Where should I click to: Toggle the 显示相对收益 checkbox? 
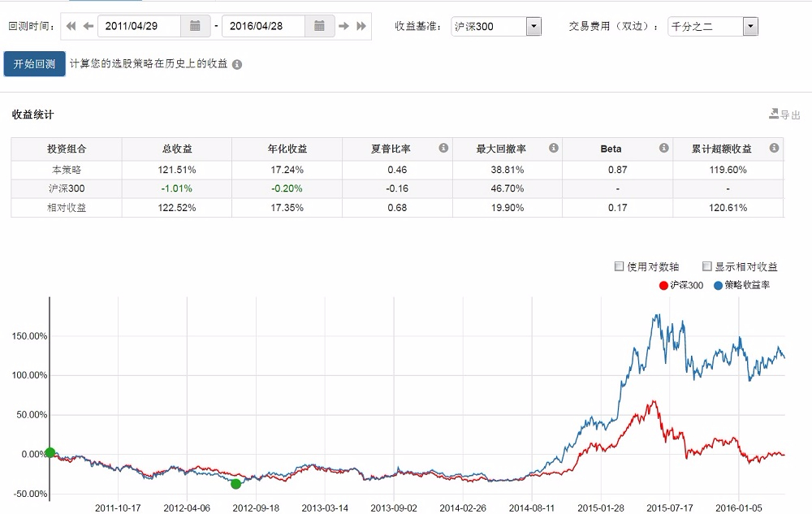[707, 266]
